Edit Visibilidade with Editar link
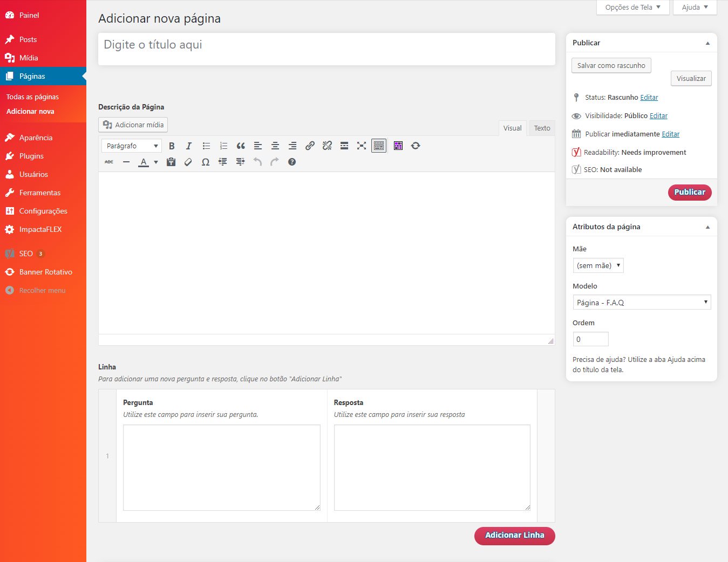This screenshot has width=728, height=562. 658,116
